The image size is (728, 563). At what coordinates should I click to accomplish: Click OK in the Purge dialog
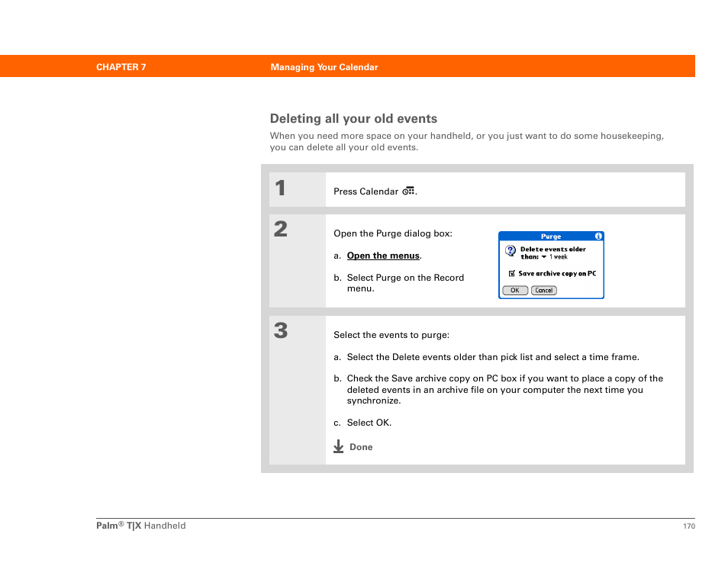pos(515,291)
